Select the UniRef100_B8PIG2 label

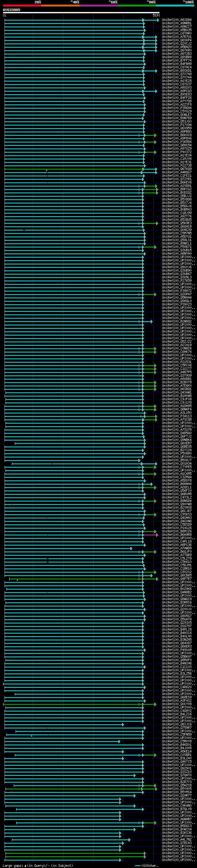point(177,189)
